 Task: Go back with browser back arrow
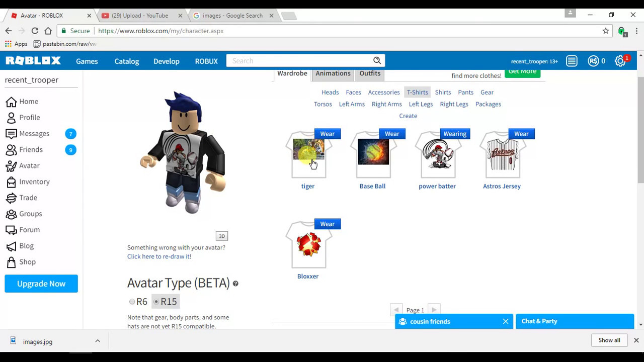pyautogui.click(x=9, y=31)
